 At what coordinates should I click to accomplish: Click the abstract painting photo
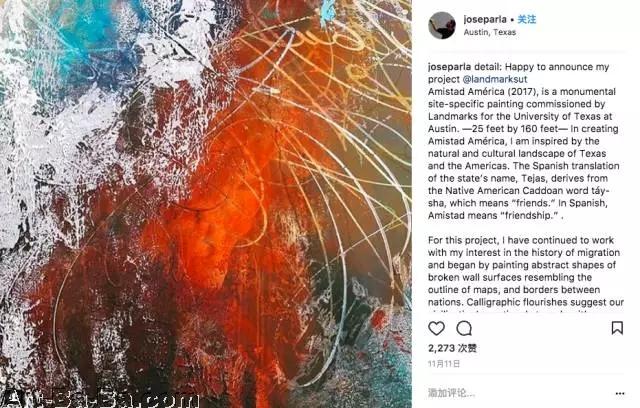(206, 204)
